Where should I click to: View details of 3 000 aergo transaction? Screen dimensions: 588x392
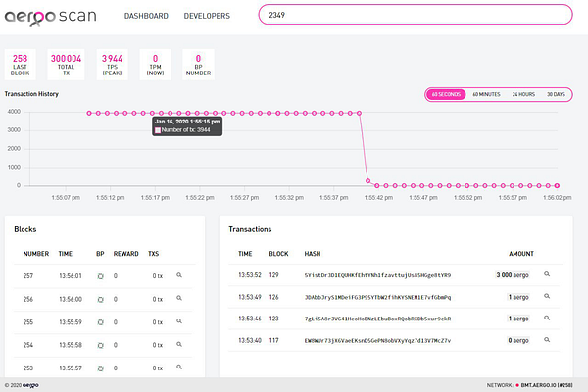click(x=547, y=274)
